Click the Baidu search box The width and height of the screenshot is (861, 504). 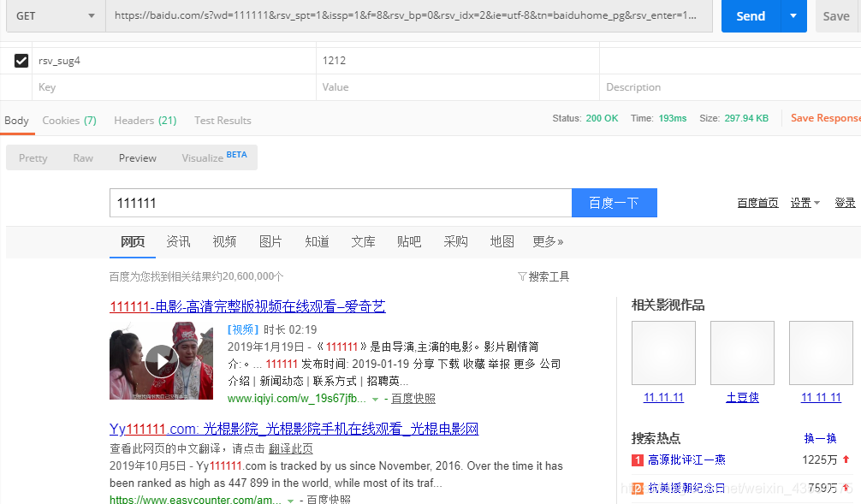coord(341,203)
